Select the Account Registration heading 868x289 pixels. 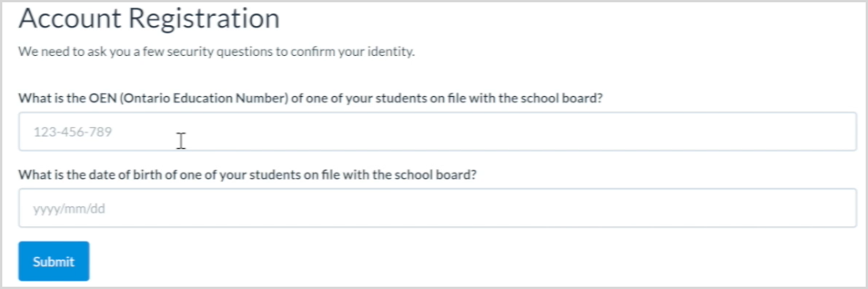[150, 19]
